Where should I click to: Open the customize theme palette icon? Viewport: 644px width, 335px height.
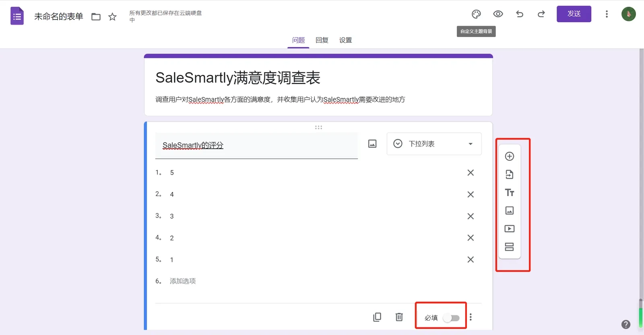(476, 14)
